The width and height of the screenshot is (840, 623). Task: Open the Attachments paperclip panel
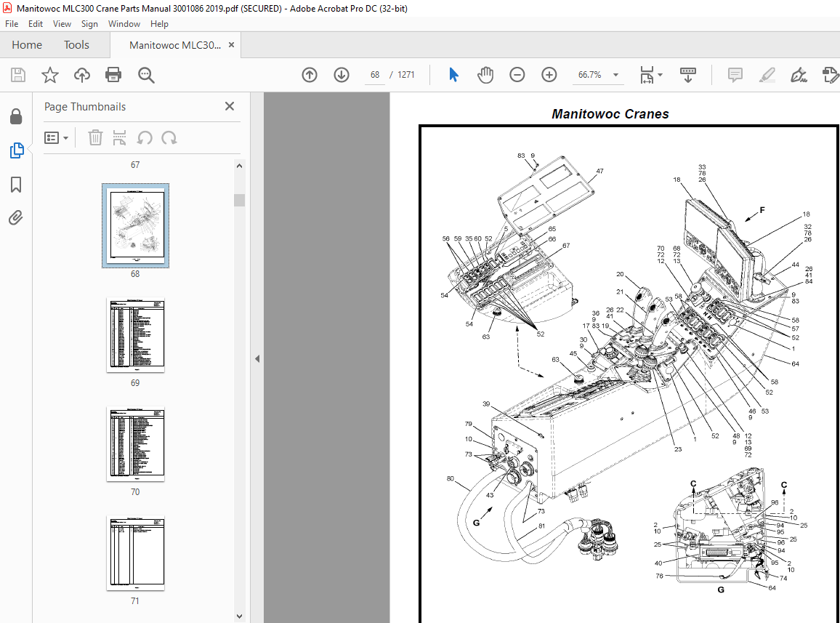point(15,217)
